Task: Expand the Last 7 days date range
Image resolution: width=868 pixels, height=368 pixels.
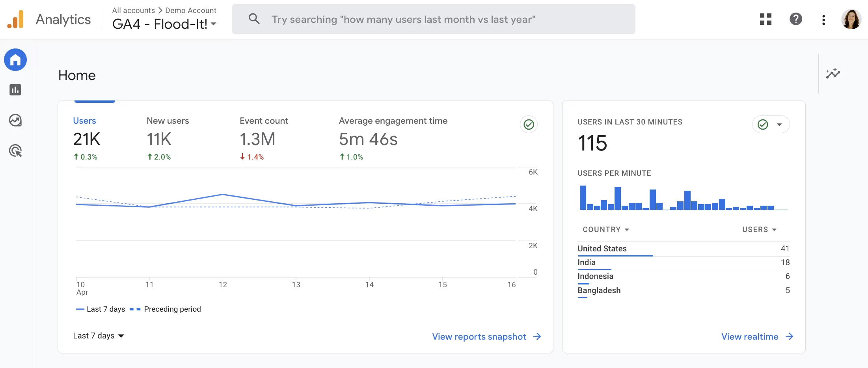Action: click(x=99, y=336)
